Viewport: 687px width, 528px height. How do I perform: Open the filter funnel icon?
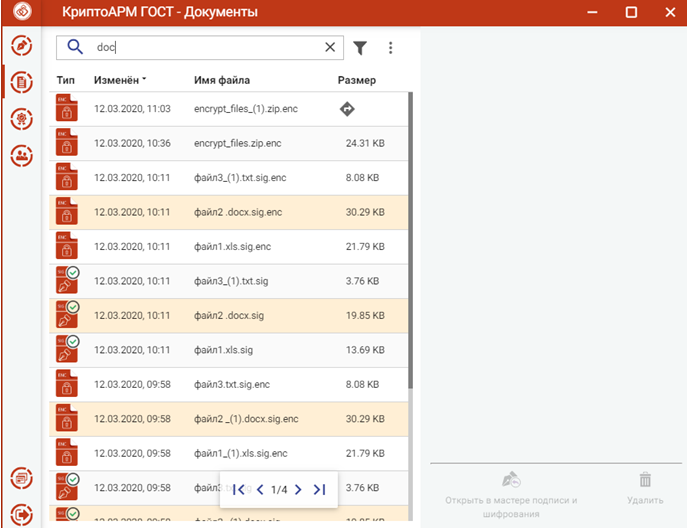[360, 48]
